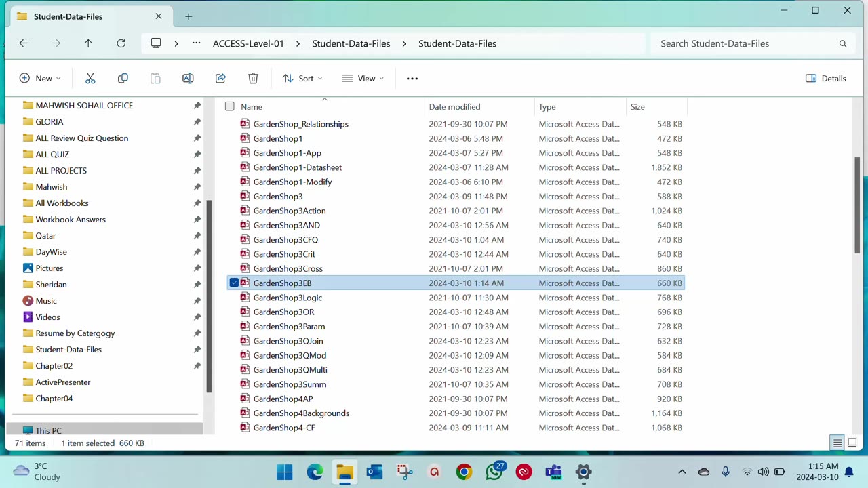Expand chevron right of the monitor icon
Screen dimensions: 868x488
tap(176, 43)
